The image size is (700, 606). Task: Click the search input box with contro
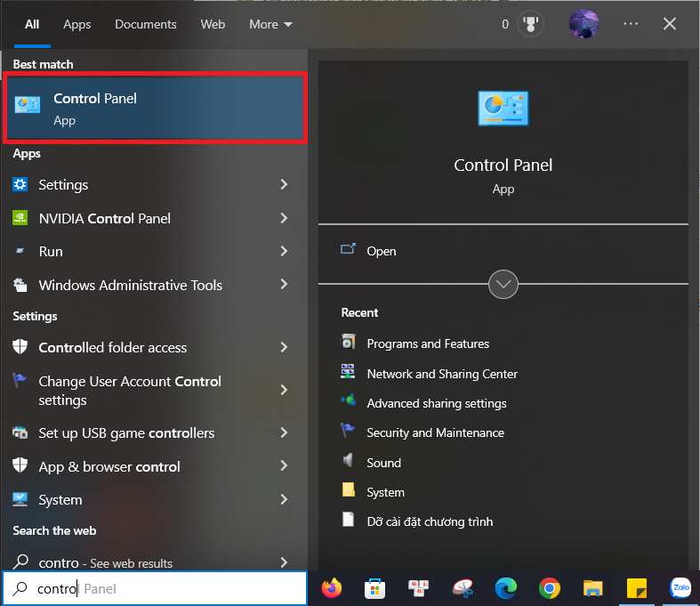coord(155,588)
